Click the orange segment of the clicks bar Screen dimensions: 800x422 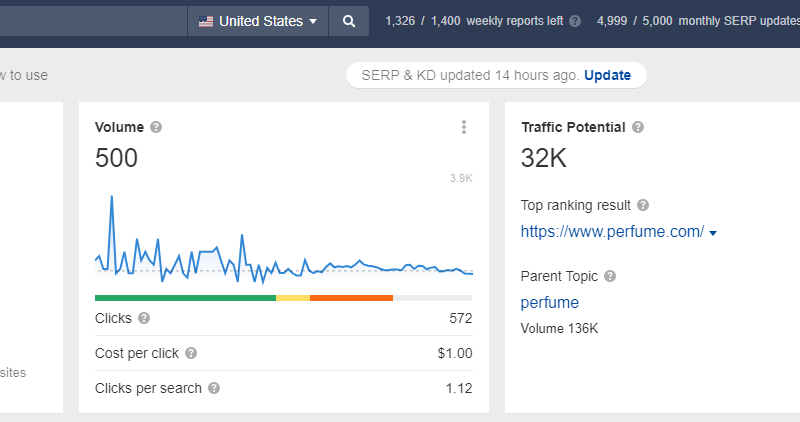[x=351, y=297]
